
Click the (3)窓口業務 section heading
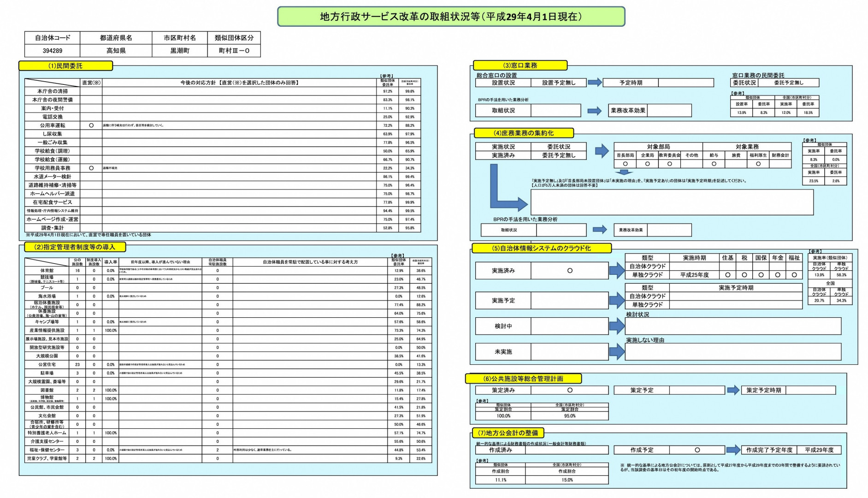point(520,65)
